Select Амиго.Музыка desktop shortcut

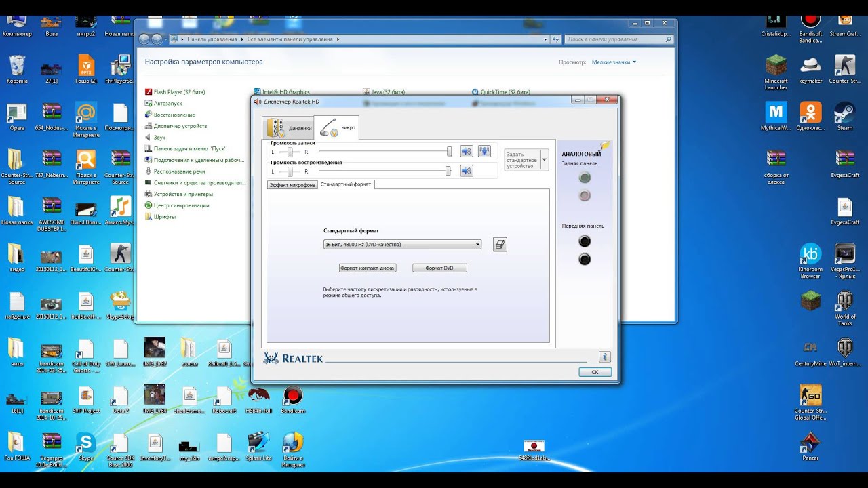point(120,211)
